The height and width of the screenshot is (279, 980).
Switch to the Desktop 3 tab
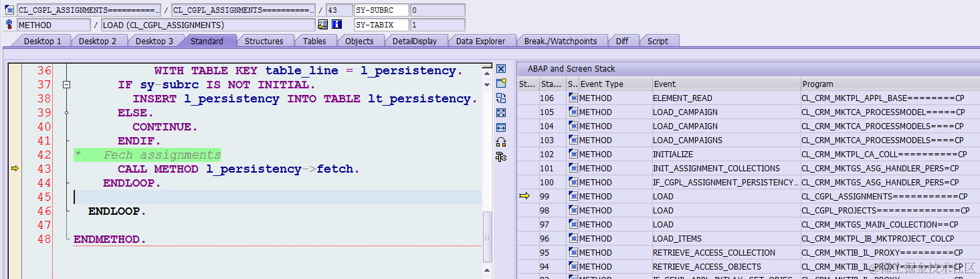pos(155,41)
